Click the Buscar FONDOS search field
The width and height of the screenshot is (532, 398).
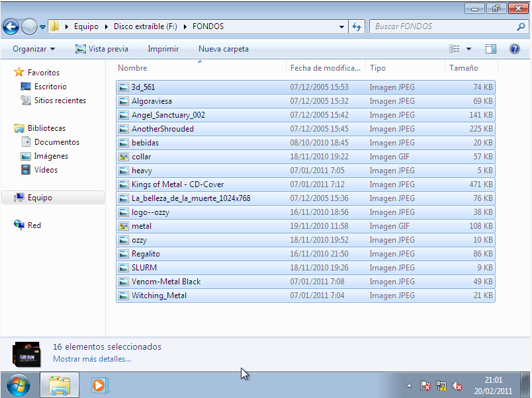[x=442, y=27]
